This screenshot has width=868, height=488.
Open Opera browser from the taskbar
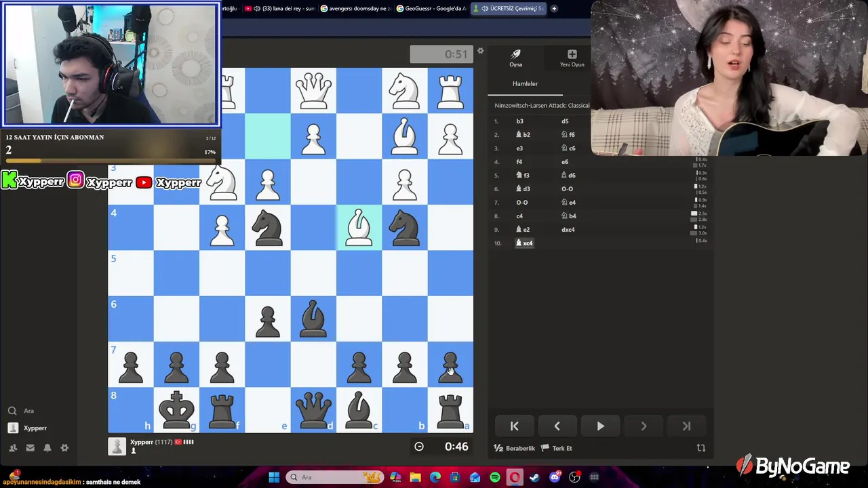pyautogui.click(x=515, y=477)
